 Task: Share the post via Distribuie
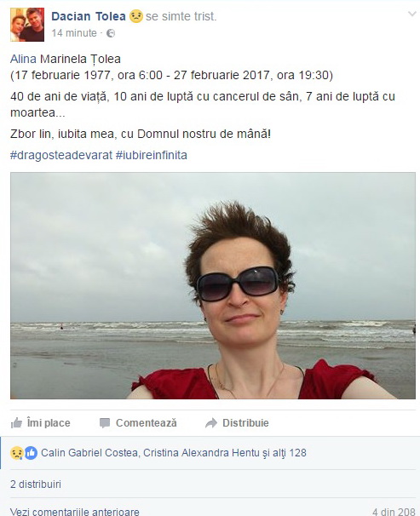pyautogui.click(x=237, y=423)
